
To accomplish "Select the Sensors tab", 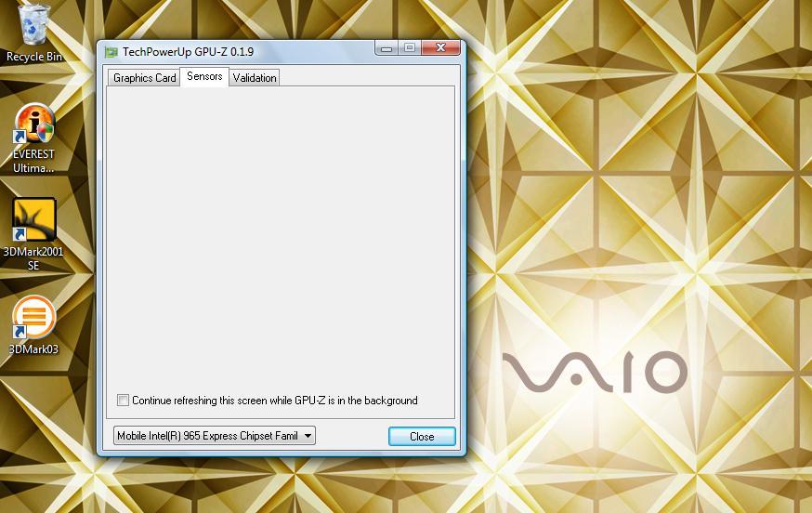I will click(x=204, y=77).
